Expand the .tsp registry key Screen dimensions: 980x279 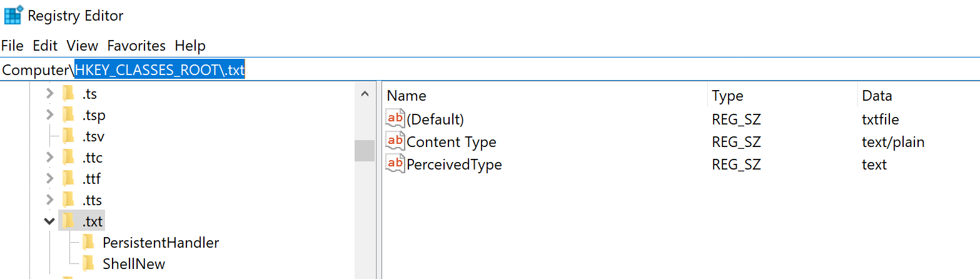(50, 115)
